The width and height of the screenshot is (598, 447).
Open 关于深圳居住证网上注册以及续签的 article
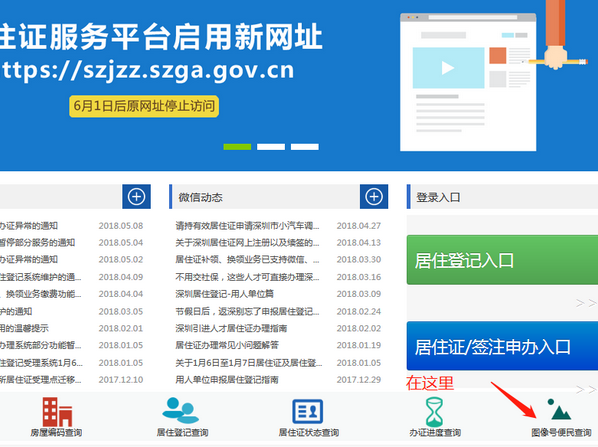(x=247, y=243)
